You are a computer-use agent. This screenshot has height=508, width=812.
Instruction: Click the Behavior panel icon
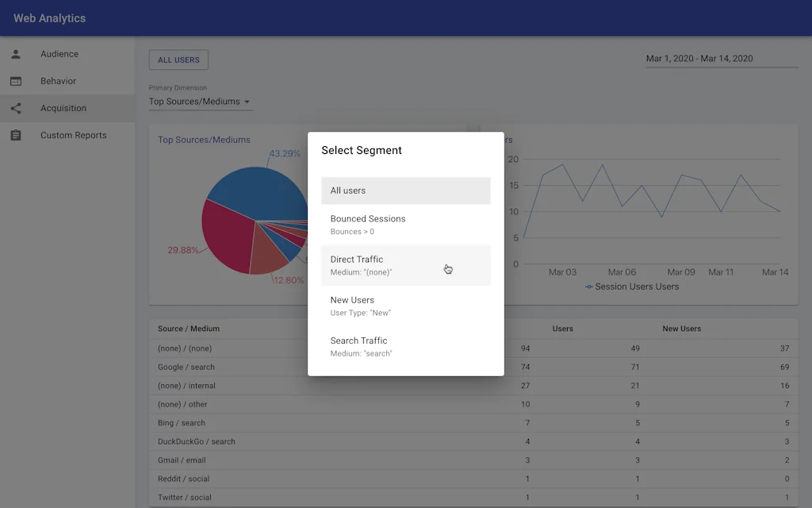point(17,80)
